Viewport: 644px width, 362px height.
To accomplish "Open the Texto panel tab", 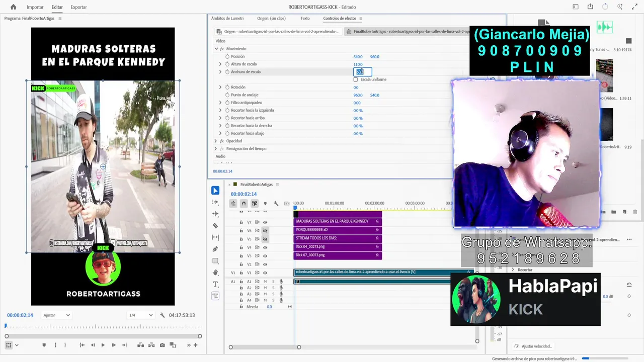I will [x=305, y=19].
